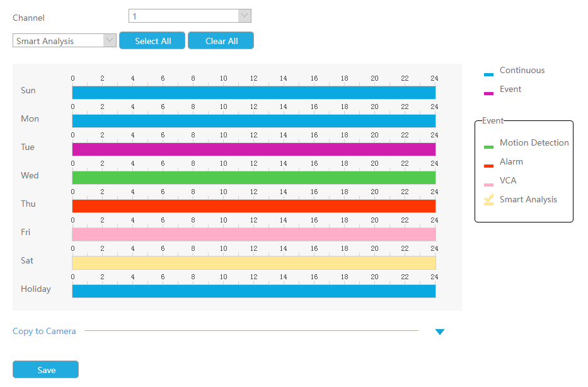Select the Event recording type swatch

click(x=488, y=90)
